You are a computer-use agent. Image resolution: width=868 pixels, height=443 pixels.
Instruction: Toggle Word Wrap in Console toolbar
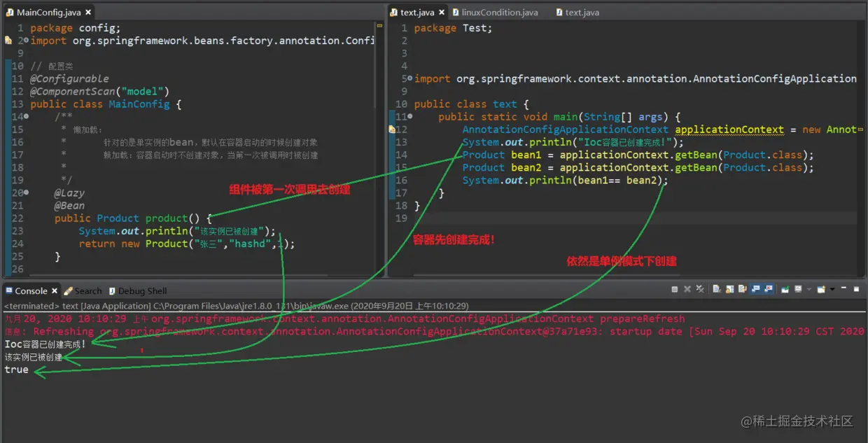[743, 289]
